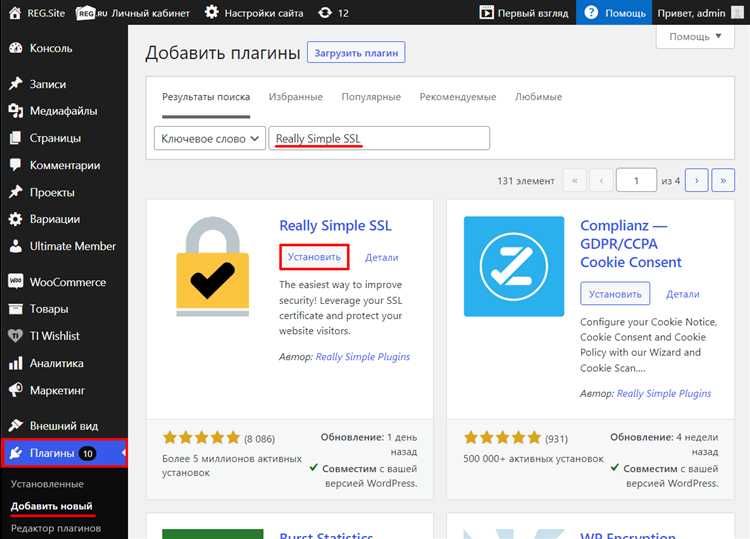Open the Редактор плагинов submenu item

click(x=56, y=528)
